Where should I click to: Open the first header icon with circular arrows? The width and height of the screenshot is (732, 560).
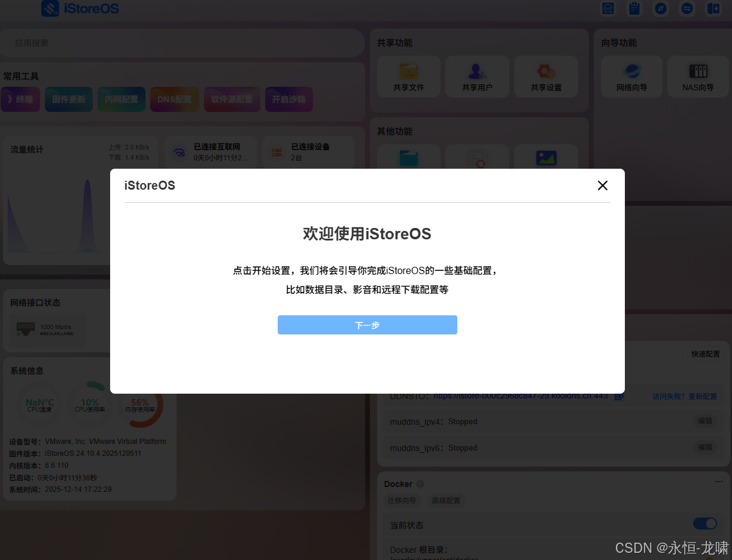pos(608,8)
